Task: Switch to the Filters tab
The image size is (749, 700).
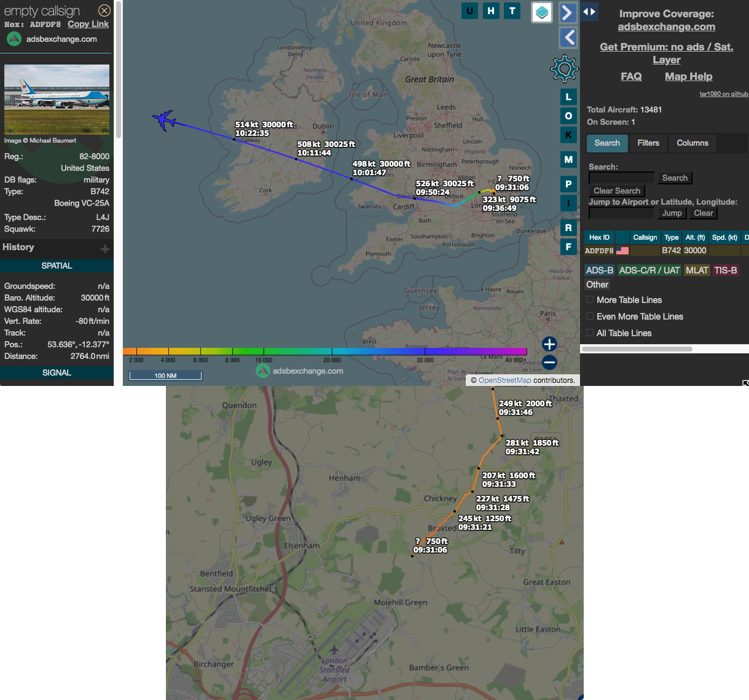Action: [x=648, y=143]
